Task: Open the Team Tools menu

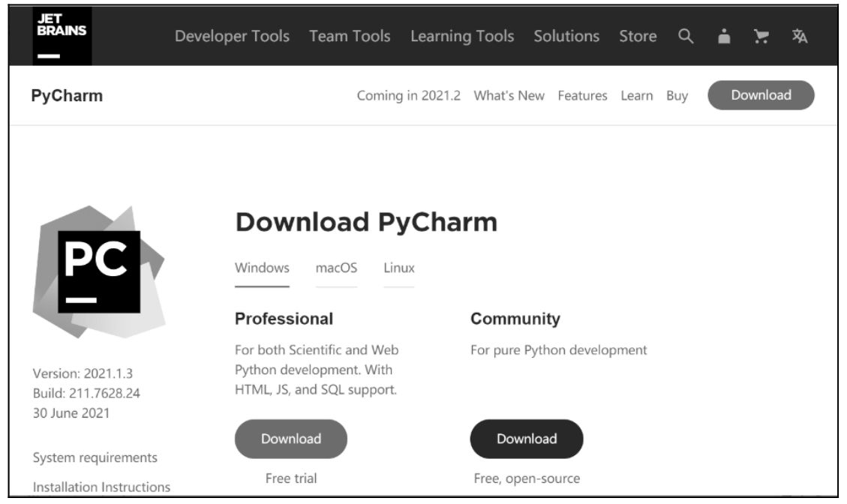Action: (350, 36)
